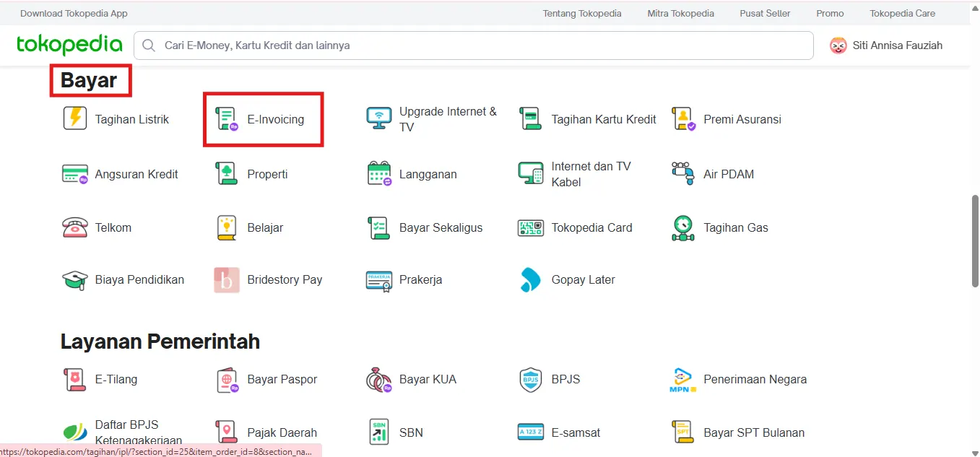Open the Promo menu item
980x457 pixels.
click(830, 12)
